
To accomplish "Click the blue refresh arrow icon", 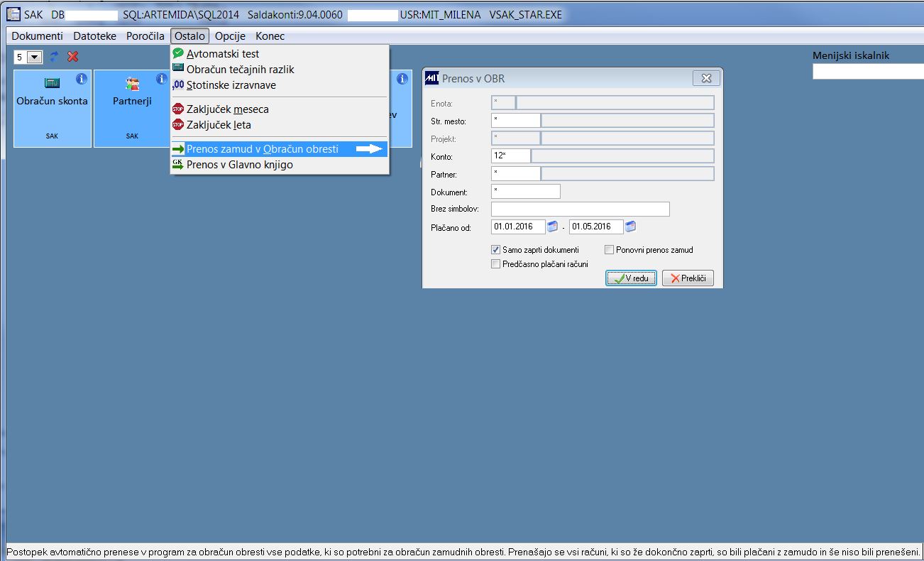I will (54, 56).
